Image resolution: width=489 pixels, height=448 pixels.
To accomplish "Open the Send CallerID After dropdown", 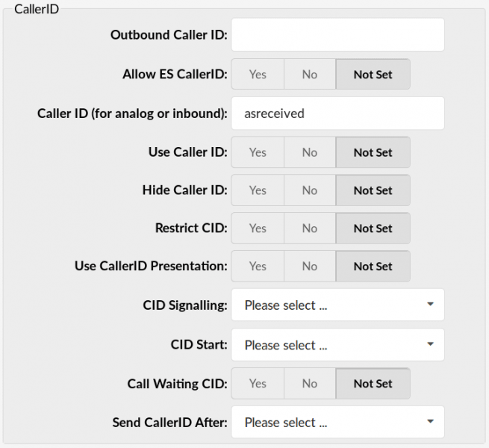I will (337, 422).
